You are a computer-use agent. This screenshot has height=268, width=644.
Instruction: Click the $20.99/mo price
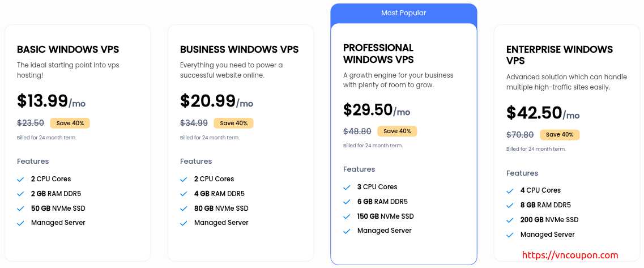coord(216,101)
